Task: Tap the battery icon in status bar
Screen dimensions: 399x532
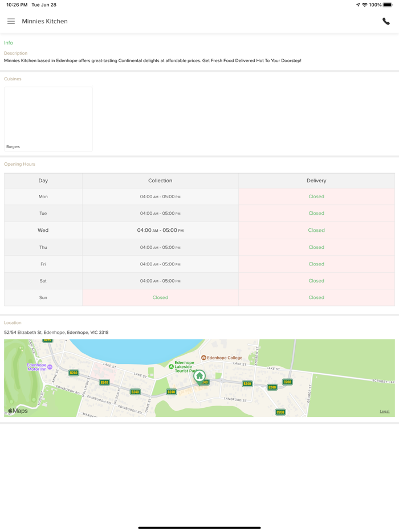Action: pos(388,5)
